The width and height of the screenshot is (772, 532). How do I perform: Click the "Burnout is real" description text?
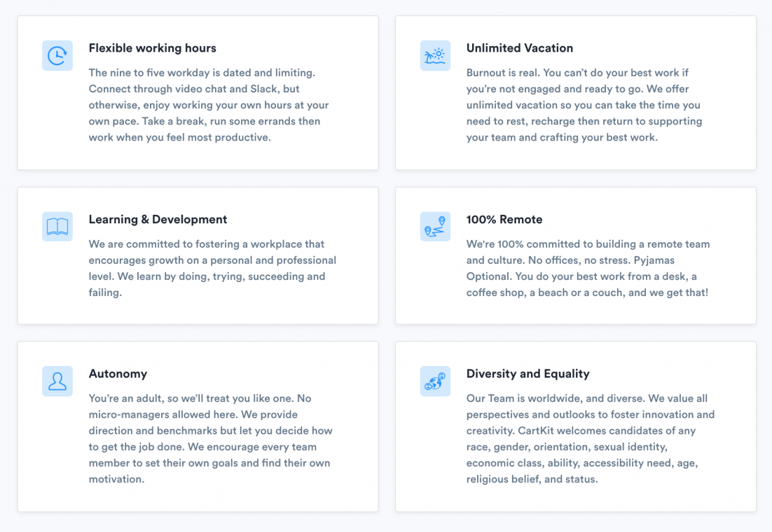click(x=584, y=105)
